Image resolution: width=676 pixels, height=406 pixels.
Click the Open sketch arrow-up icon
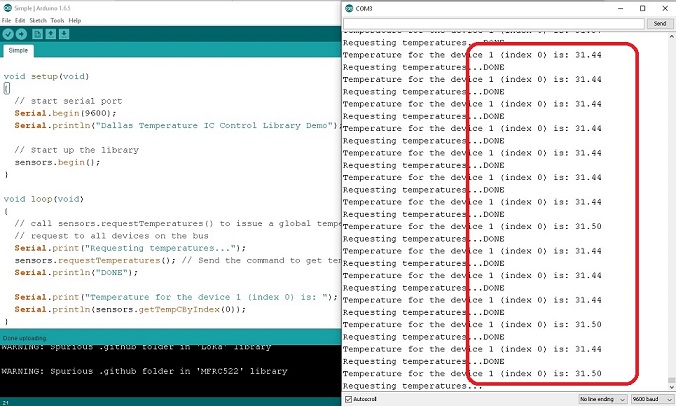click(x=51, y=34)
